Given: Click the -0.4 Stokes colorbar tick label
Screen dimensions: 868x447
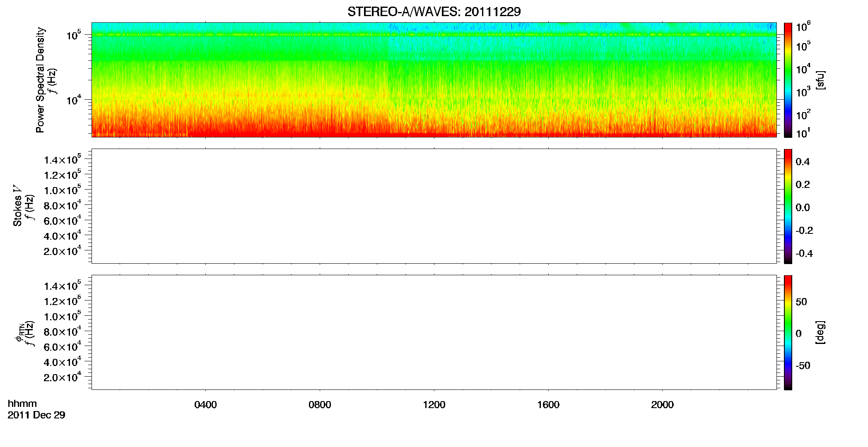Looking at the screenshot, I should click(804, 254).
